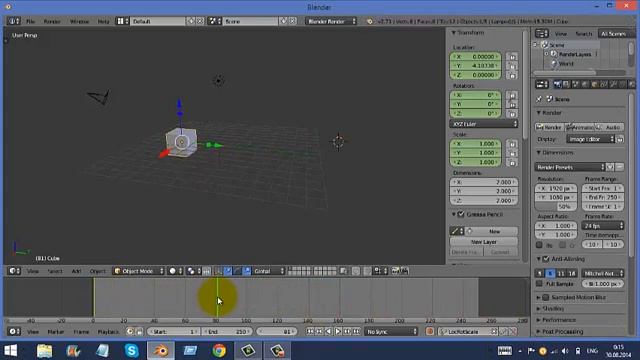Click the Location Y value field
The image size is (640, 360).
click(476, 66)
